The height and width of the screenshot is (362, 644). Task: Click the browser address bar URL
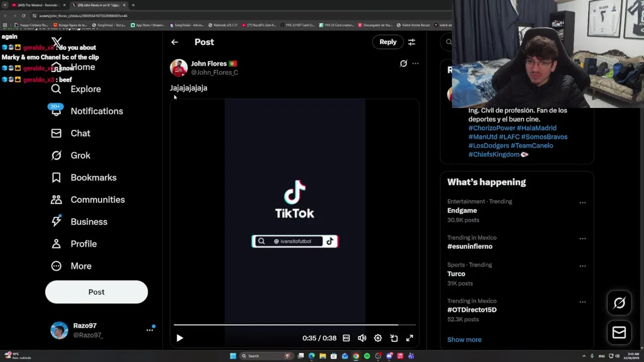tap(84, 16)
